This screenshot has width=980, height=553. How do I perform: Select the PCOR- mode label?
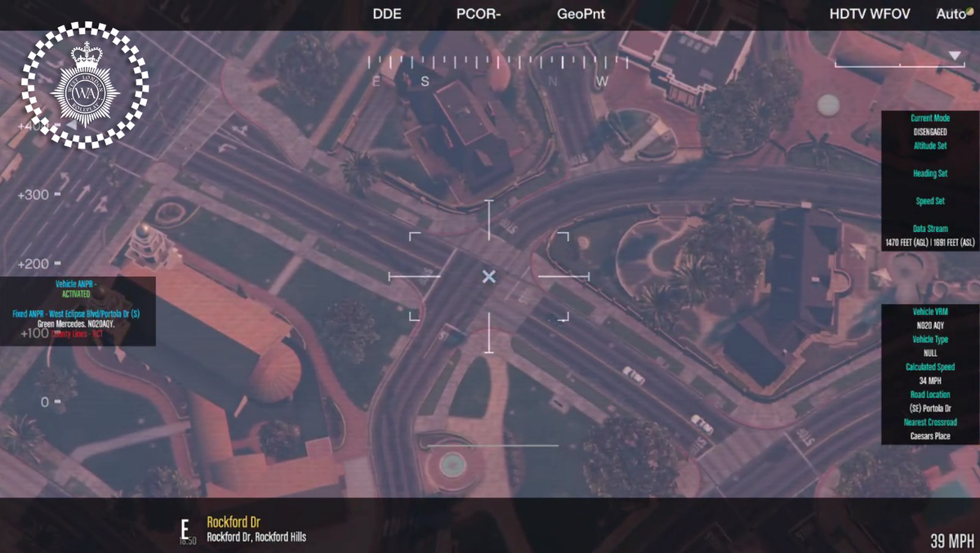(x=478, y=14)
